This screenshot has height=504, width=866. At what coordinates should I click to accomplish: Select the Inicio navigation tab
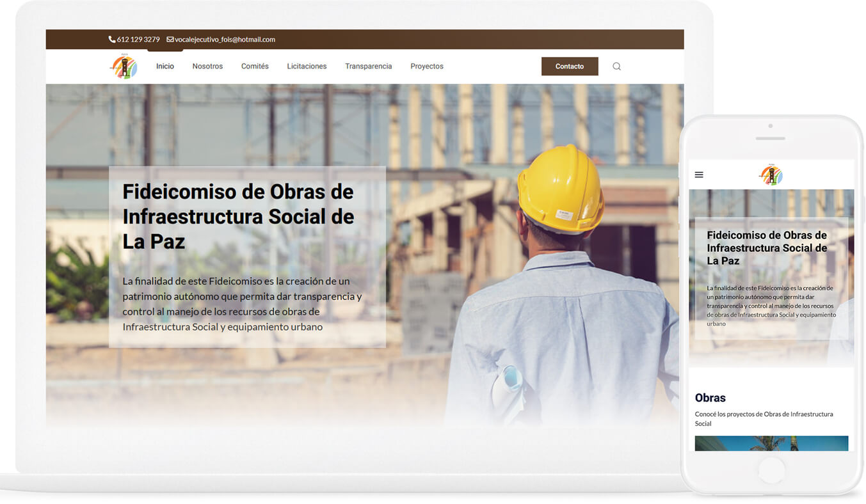164,66
